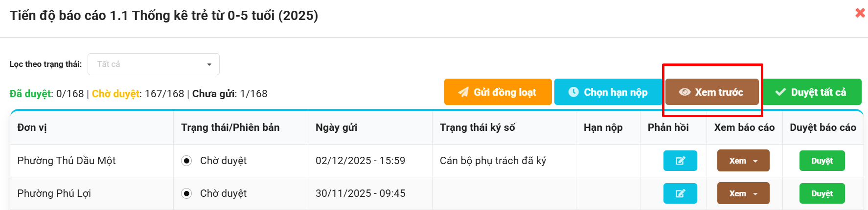
Task: Approve report for Phường Phú Lợi
Action: coord(822,193)
